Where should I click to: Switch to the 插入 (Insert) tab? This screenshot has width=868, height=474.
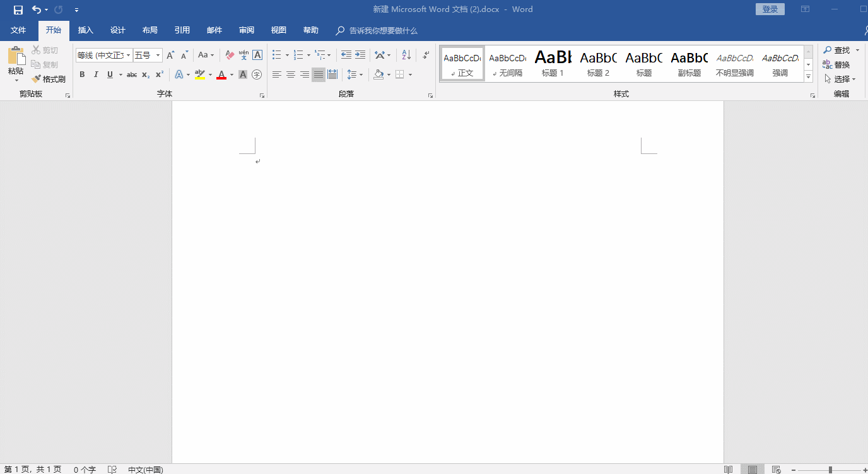[85, 30]
